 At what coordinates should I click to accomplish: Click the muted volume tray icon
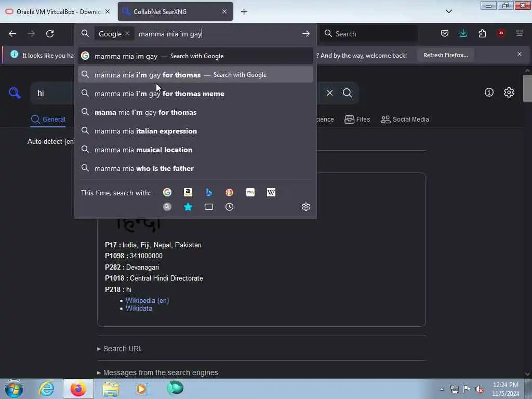(x=480, y=389)
